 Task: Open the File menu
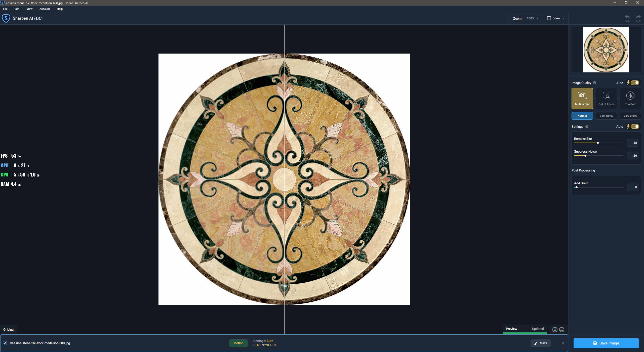[5, 9]
